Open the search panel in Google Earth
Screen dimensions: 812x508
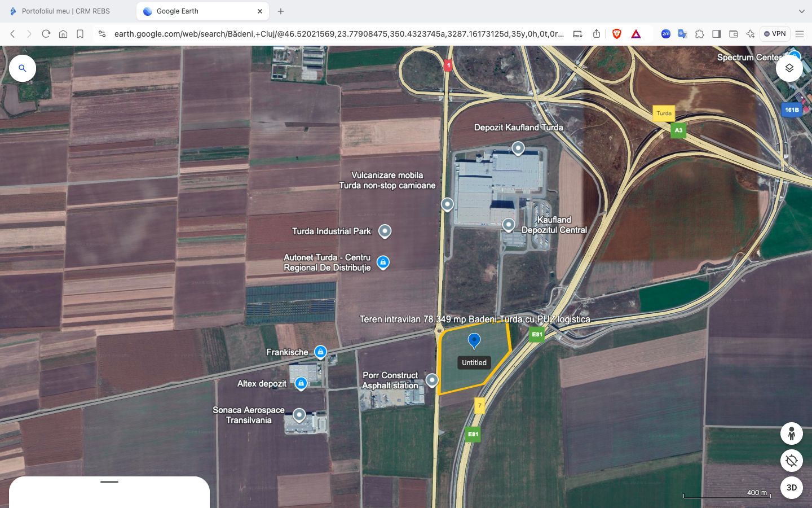pyautogui.click(x=23, y=68)
